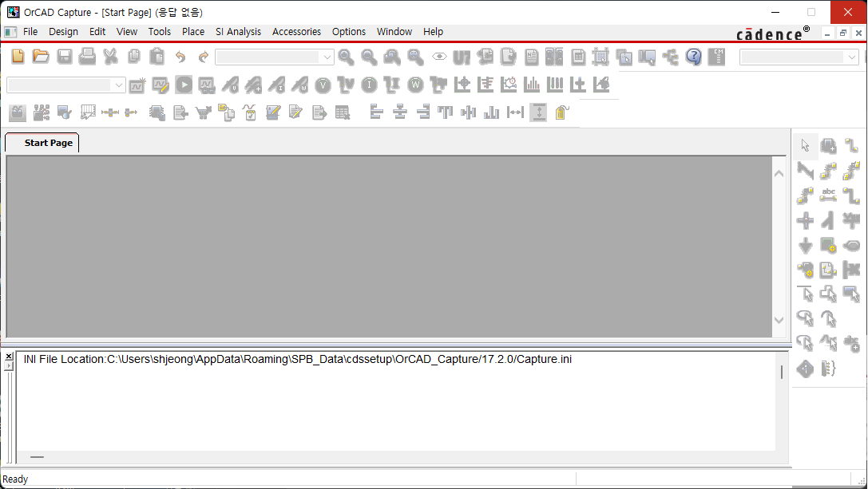Click the round I current marker icon
Image resolution: width=868 pixels, height=489 pixels.
pos(369,85)
